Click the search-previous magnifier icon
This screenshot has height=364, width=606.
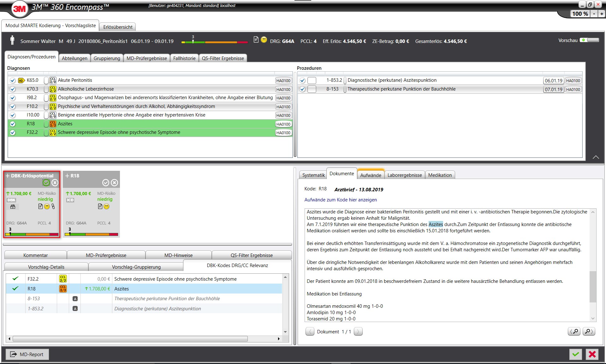tap(574, 331)
